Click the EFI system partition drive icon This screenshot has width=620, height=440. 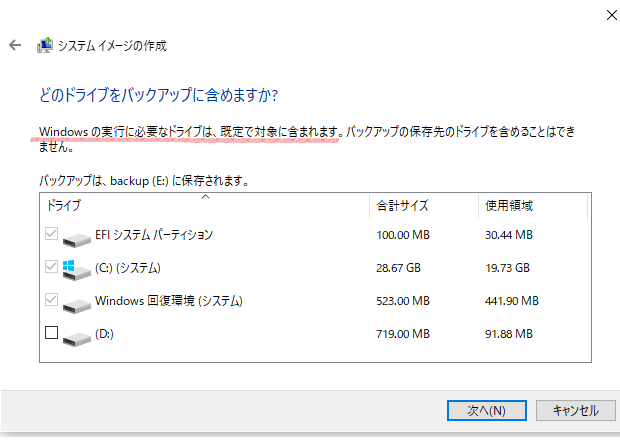[77, 240]
